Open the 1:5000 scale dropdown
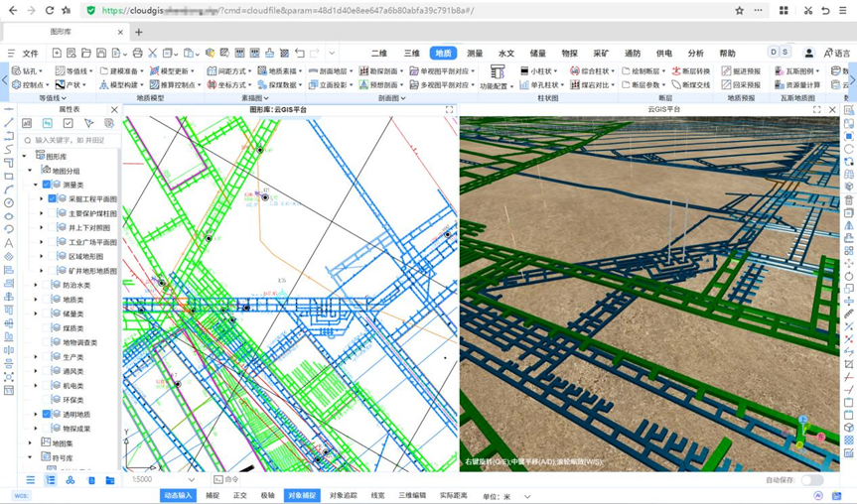The width and height of the screenshot is (857, 504). [x=191, y=480]
